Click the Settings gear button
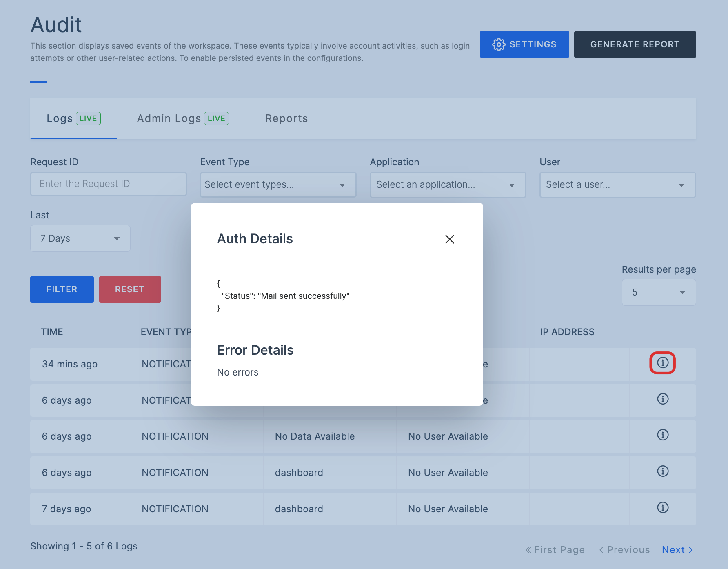 click(524, 44)
